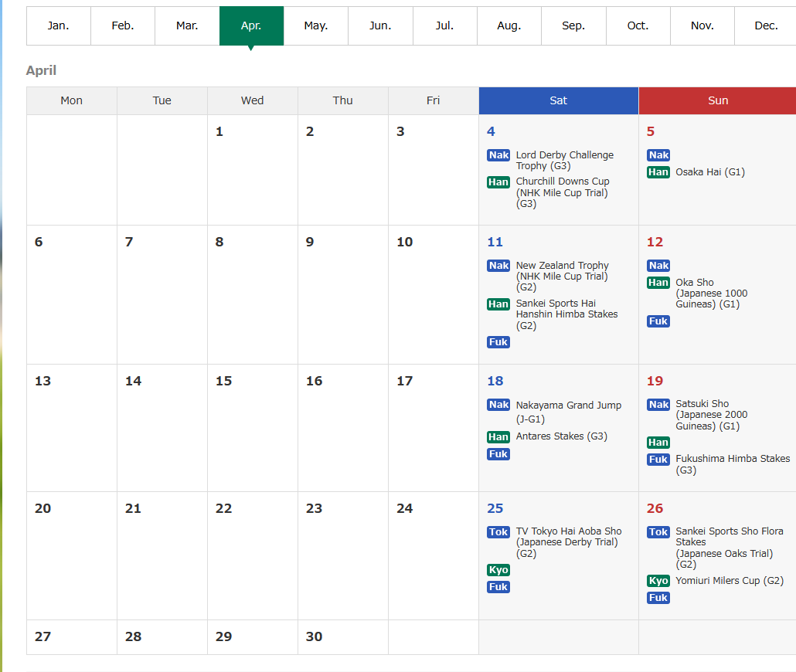The image size is (796, 672).
Task: Select date 12 in the calendar
Action: [655, 242]
